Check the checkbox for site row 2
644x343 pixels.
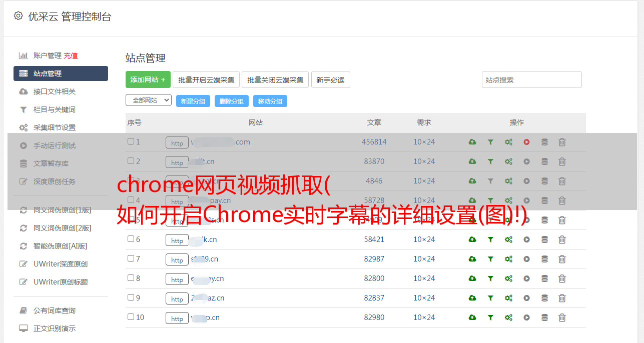[x=131, y=161]
